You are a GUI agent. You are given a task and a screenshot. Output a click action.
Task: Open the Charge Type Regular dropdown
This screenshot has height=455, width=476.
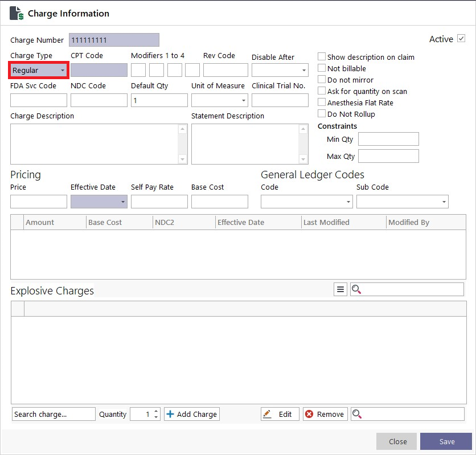coord(39,70)
